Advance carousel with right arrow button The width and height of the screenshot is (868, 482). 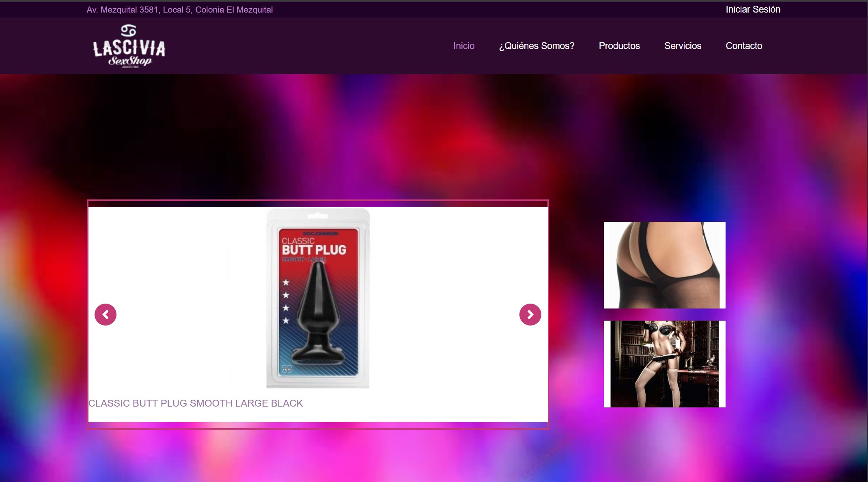pyautogui.click(x=530, y=315)
